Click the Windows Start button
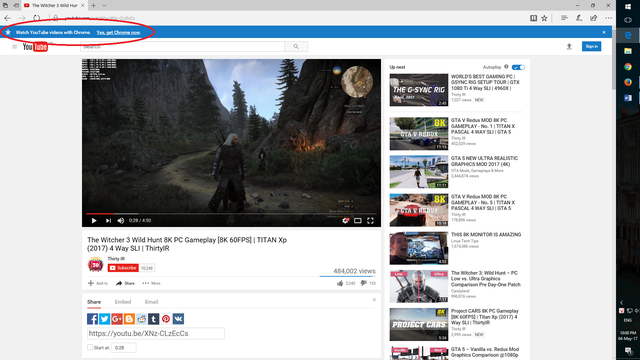 [628, 6]
